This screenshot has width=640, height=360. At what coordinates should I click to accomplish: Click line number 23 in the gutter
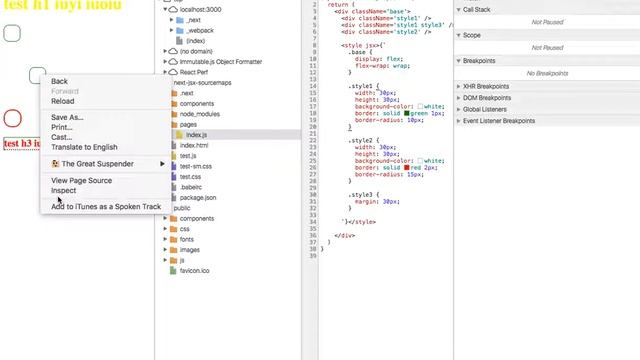pos(313,147)
